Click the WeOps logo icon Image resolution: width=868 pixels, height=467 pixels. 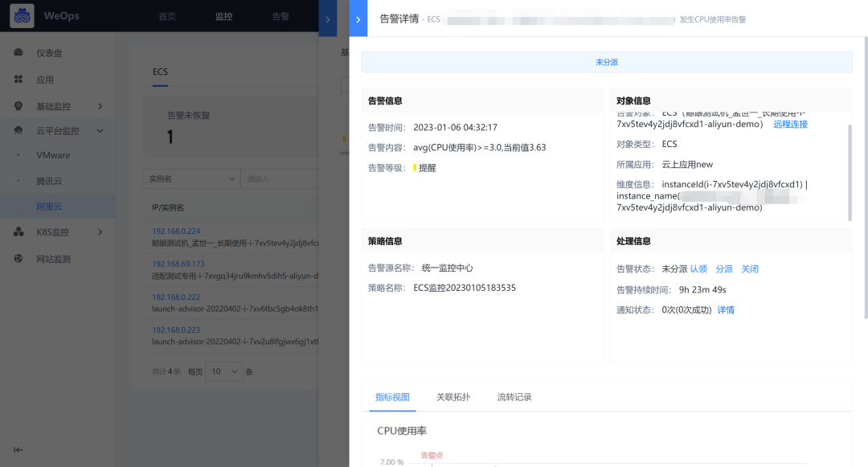coord(21,15)
